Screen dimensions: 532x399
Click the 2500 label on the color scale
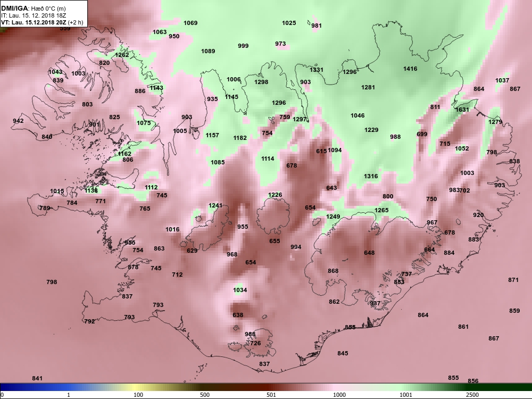(x=472, y=395)
